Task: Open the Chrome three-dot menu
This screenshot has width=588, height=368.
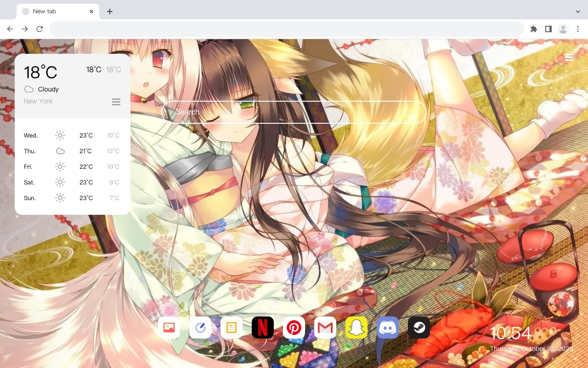Action: pos(578,29)
